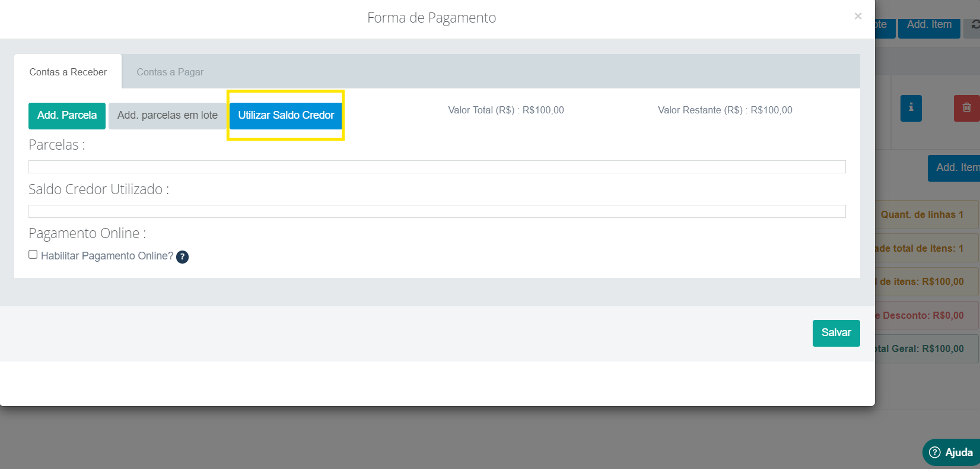Screen dimensions: 980x469
Task: Open the Ajuda help widget
Action: point(951,452)
